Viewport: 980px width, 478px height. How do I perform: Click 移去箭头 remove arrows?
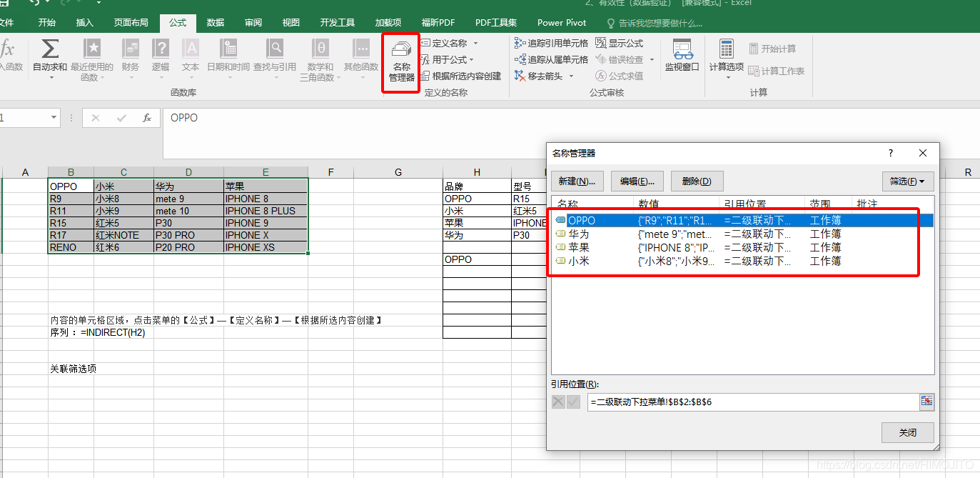[539, 76]
